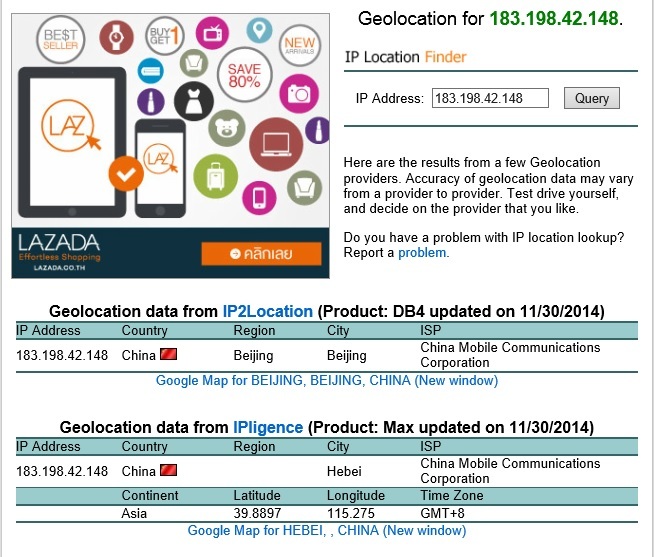Click ISP value in IPligence row
The width and height of the screenshot is (654, 557).
click(510, 471)
